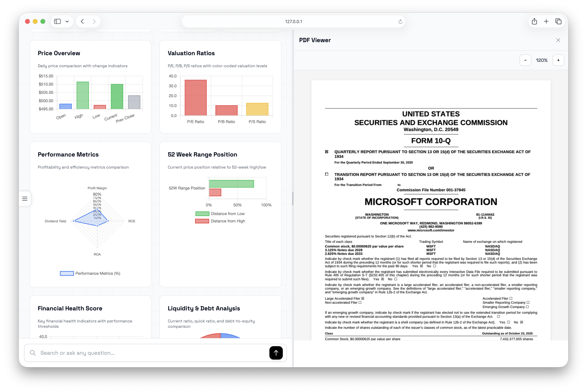Reload the page using the refresh icon

[x=400, y=22]
